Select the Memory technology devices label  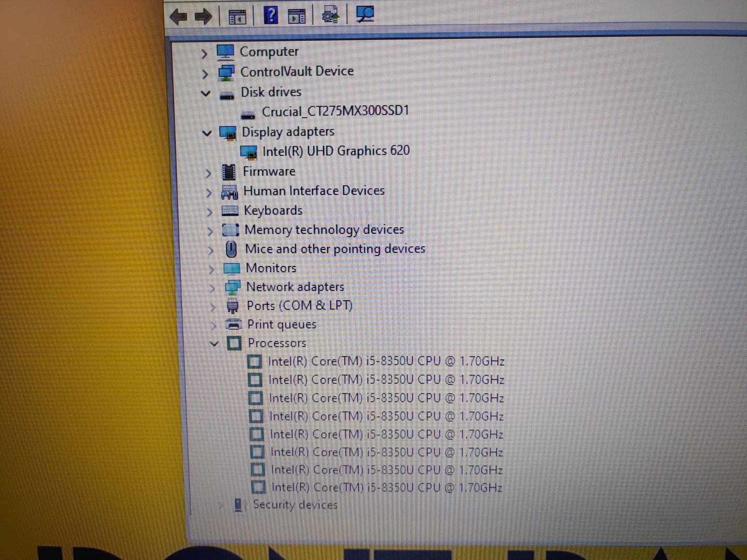tap(324, 230)
